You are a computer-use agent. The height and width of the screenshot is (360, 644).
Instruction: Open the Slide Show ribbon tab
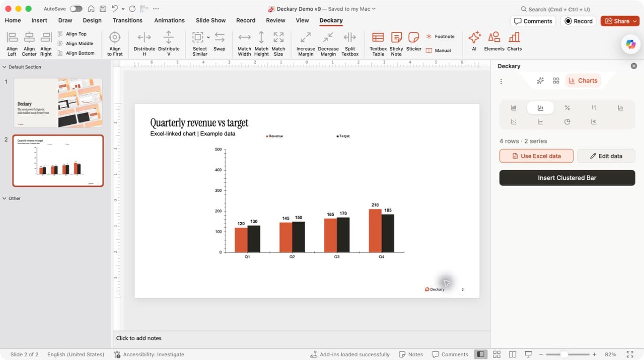[211, 20]
